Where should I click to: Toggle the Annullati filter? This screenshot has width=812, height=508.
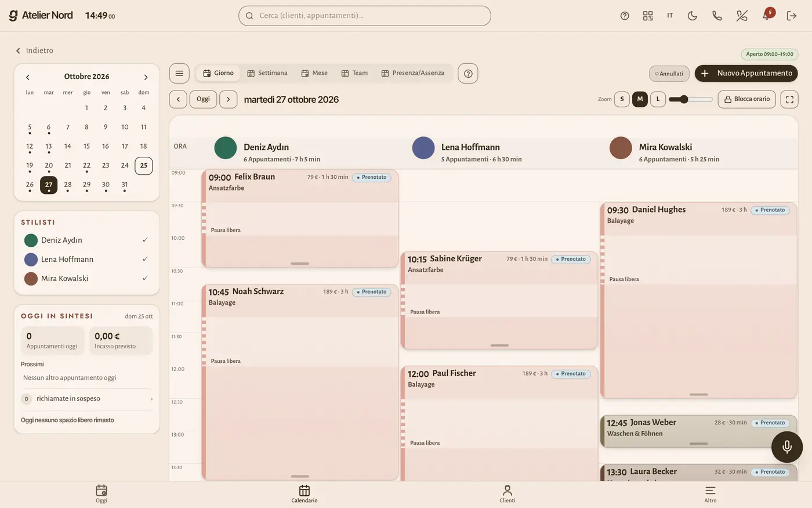pos(669,74)
